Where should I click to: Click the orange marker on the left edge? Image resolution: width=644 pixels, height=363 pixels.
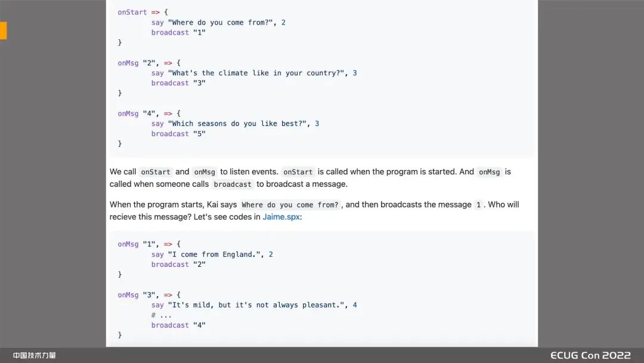[x=3, y=30]
